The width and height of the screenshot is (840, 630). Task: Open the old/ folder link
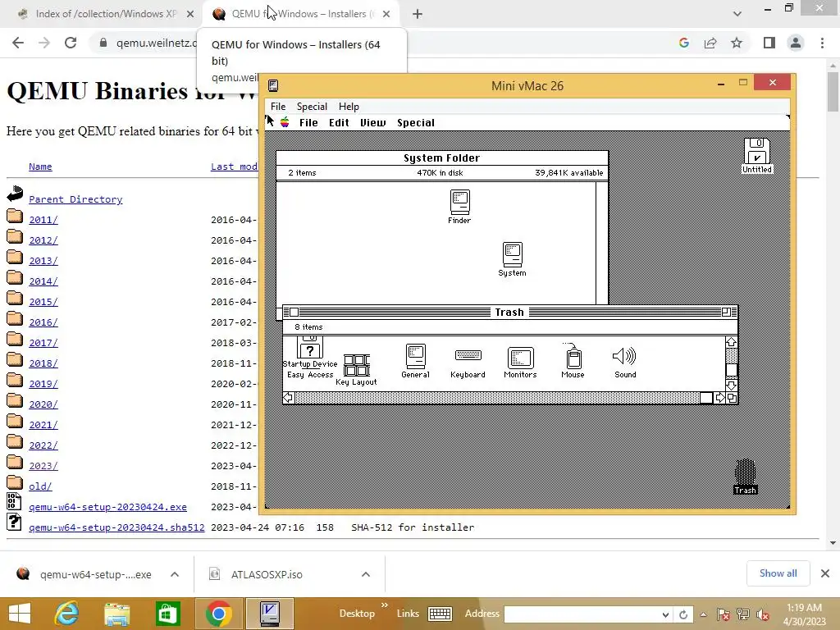tap(40, 486)
